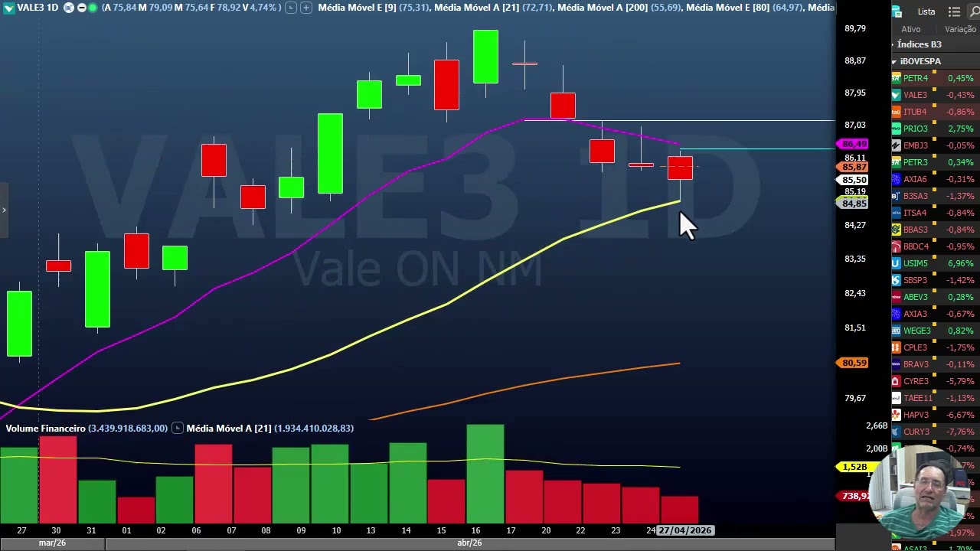Open the list view options icon
980x551 pixels.
point(954,11)
